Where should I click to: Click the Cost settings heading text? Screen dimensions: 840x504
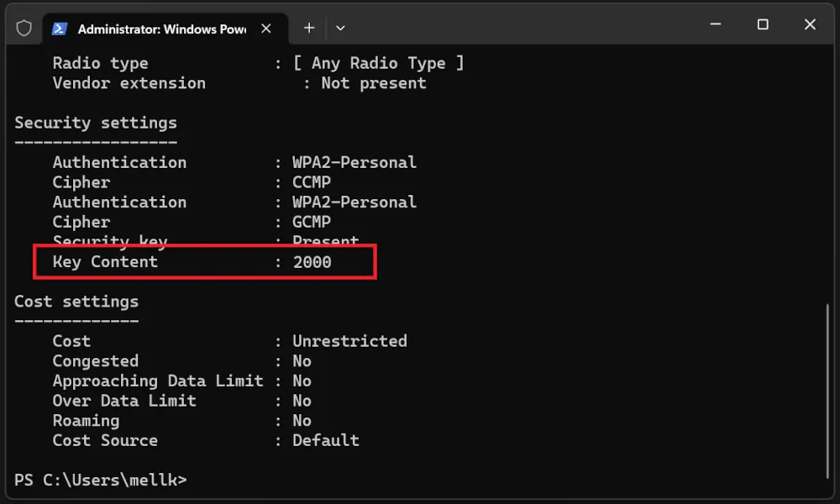point(76,302)
